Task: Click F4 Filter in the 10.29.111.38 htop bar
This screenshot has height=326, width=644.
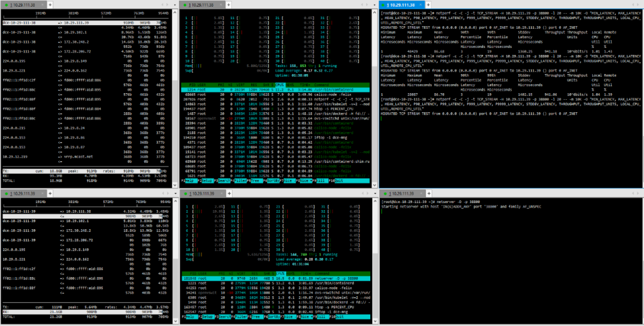Action: pos(239,181)
